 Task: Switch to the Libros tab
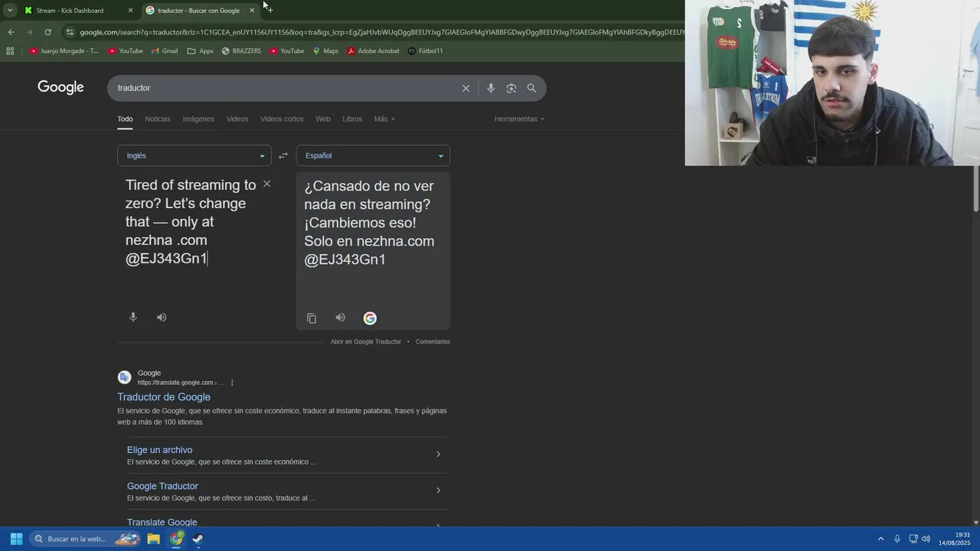[x=352, y=119]
